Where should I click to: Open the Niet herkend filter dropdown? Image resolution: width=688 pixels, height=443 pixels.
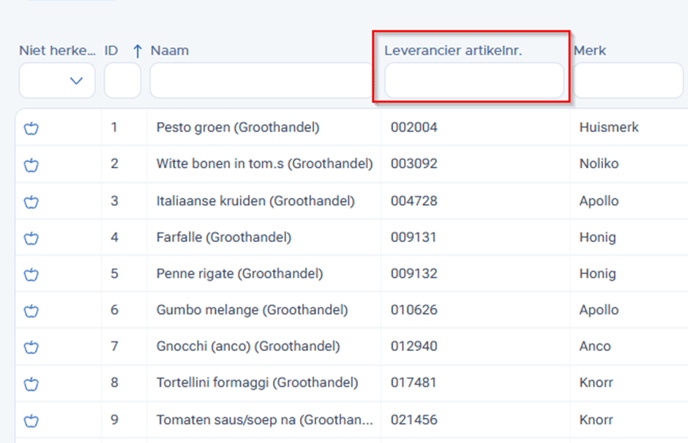[x=57, y=81]
